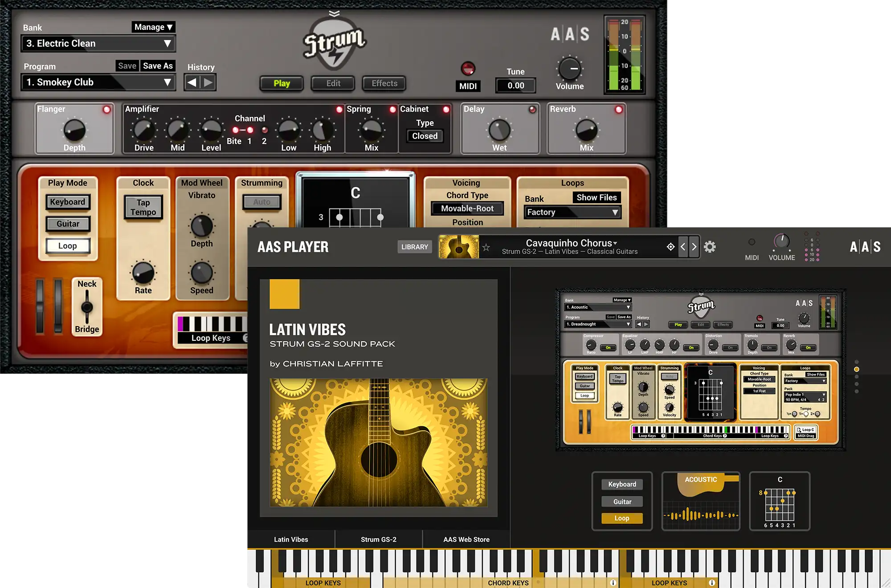The height and width of the screenshot is (588, 891).
Task: Click the locate preset target icon
Action: point(670,247)
